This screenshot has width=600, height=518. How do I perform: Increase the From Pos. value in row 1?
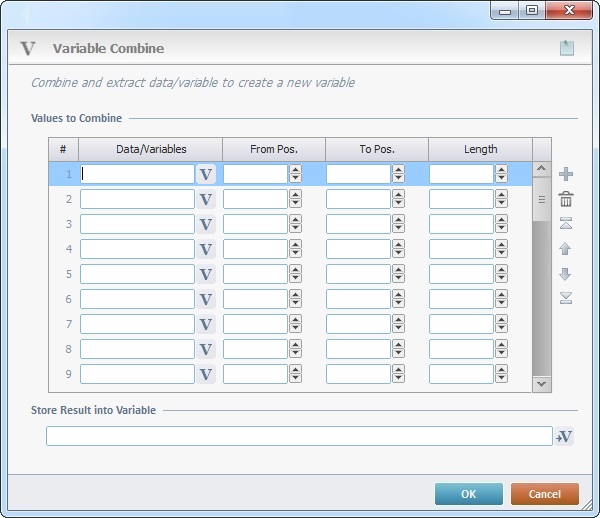pyautogui.click(x=295, y=170)
